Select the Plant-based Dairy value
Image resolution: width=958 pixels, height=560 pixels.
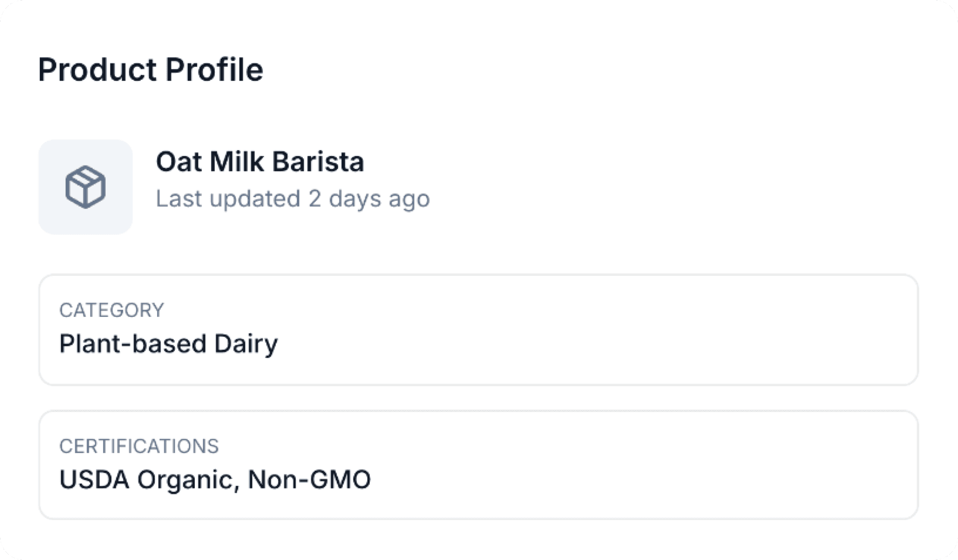point(168,344)
